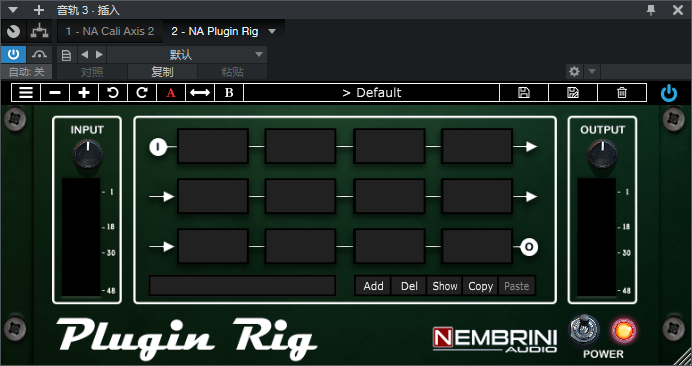The image size is (692, 366).
Task: Click the round I input node
Action: point(158,147)
